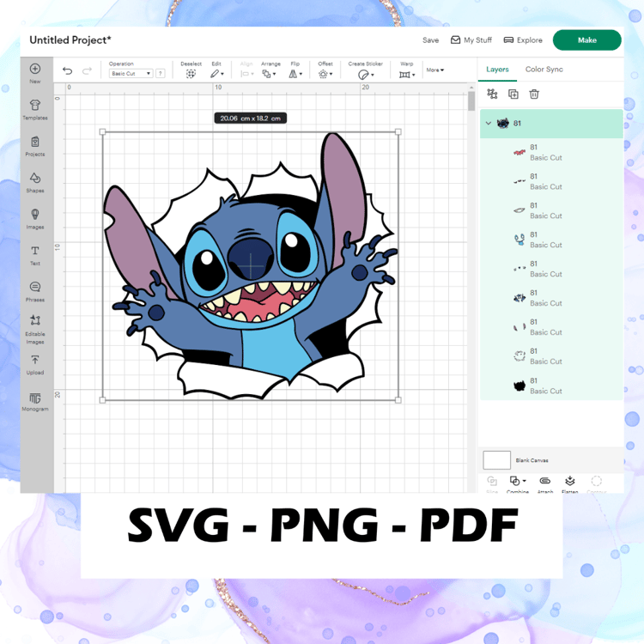Open the Warp dropdown
Screen dimensions: 644x644
coord(407,75)
